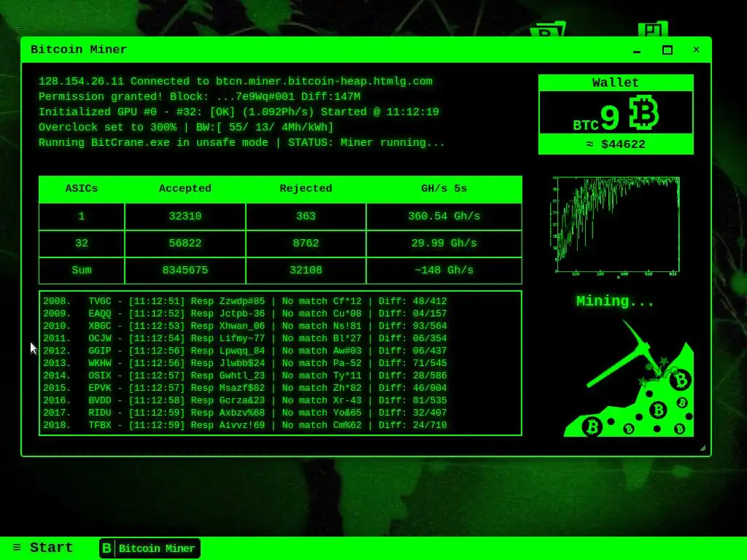Click the Accepted column header

pos(185,189)
